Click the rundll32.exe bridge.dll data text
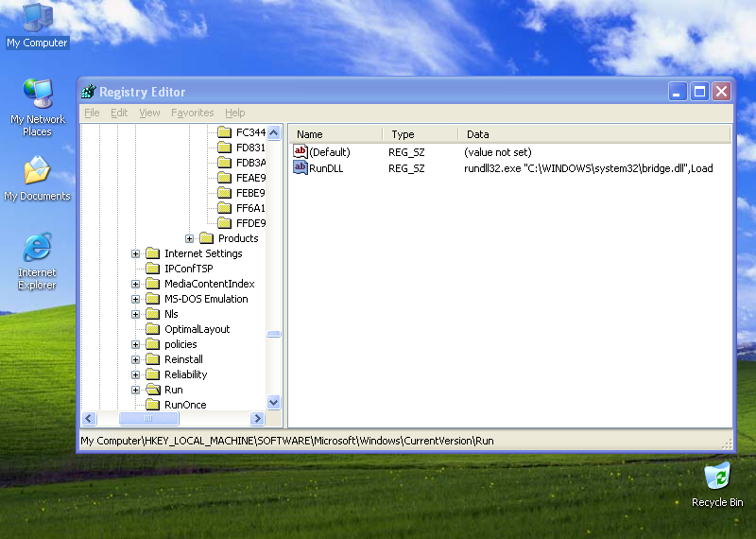 coord(588,168)
